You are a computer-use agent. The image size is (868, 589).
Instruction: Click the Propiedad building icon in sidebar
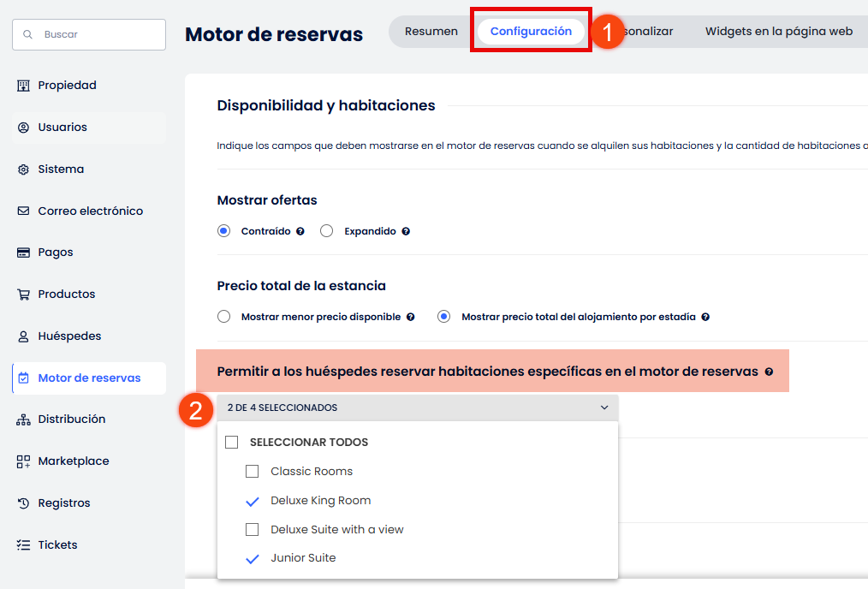coord(23,86)
